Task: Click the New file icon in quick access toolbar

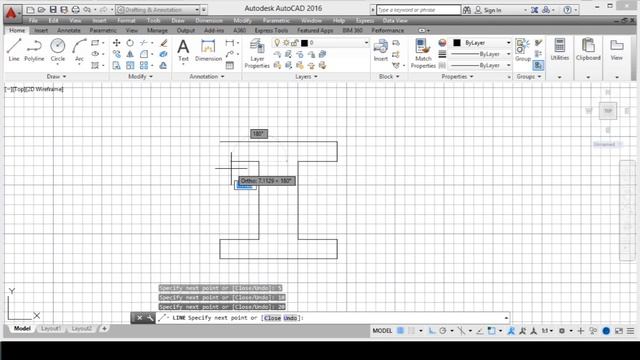Action: (x=30, y=9)
